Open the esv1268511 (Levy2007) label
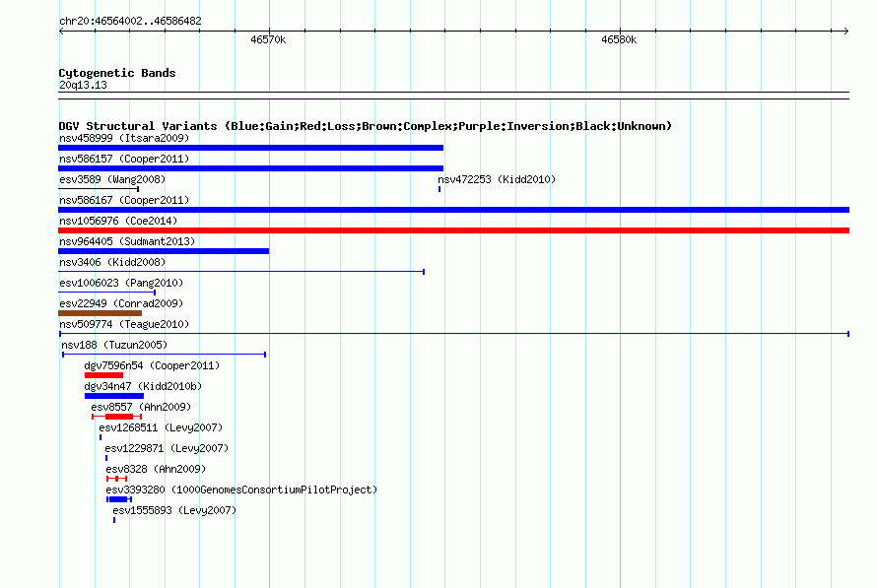Screen dimensions: 877x588 (x=161, y=427)
